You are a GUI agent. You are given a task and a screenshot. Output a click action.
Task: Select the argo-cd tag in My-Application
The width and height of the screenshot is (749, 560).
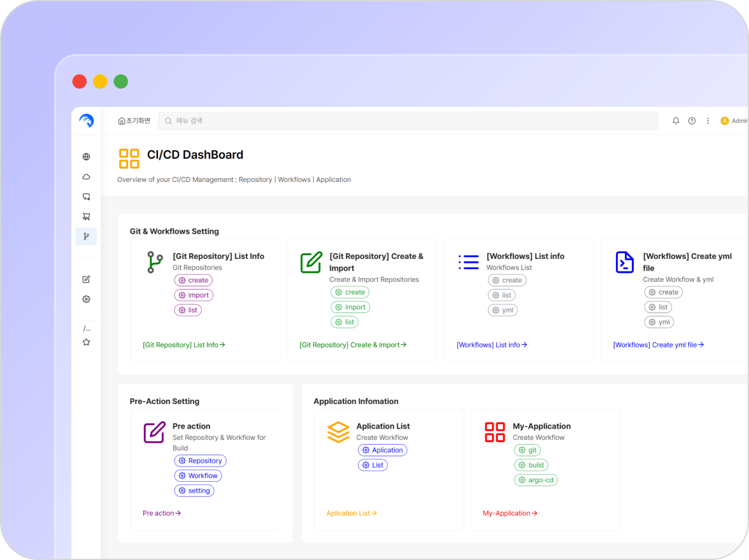point(536,480)
